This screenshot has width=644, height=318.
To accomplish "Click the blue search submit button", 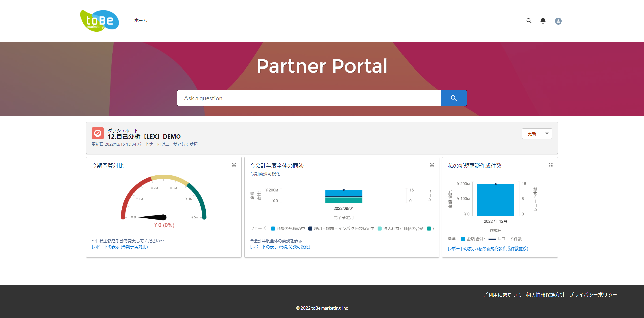I will (x=453, y=98).
